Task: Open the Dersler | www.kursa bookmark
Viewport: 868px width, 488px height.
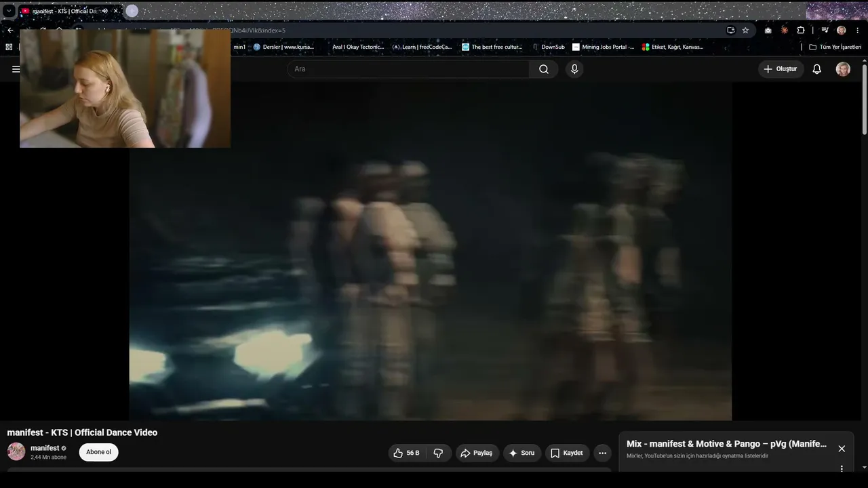Action: pos(283,47)
